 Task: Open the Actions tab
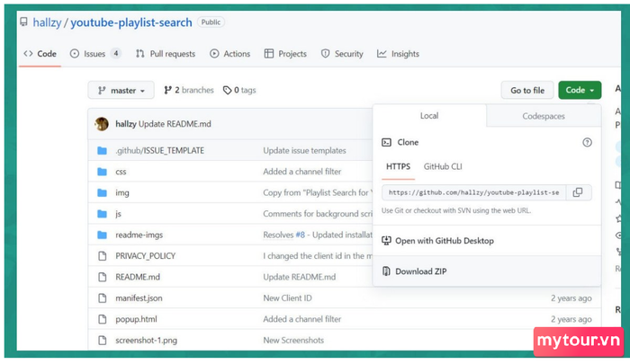[229, 54]
